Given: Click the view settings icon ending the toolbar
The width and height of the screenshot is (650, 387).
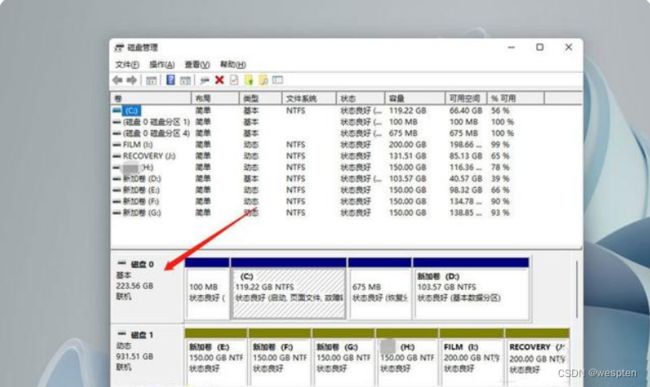Looking at the screenshot, I should (x=278, y=80).
